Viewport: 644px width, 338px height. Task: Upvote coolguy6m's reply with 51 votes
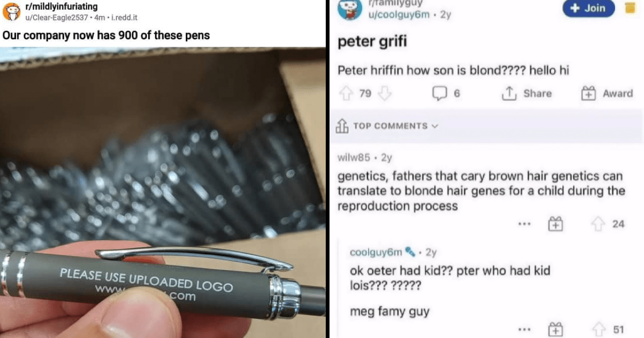click(598, 329)
